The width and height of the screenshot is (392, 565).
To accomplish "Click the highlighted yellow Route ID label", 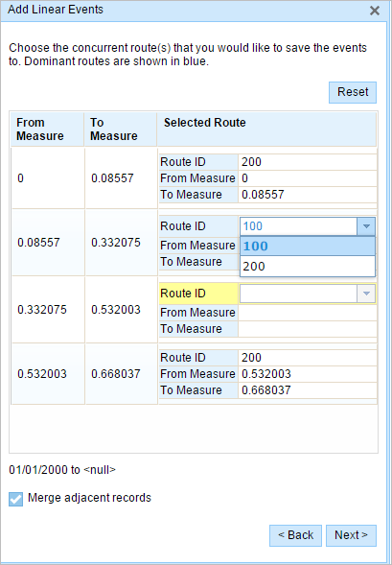I will [x=198, y=294].
